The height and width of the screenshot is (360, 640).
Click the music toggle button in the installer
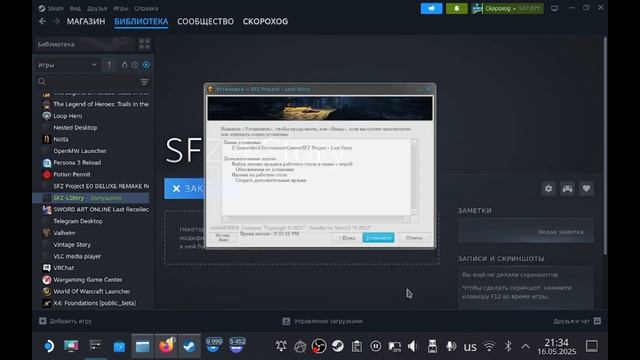(223, 238)
